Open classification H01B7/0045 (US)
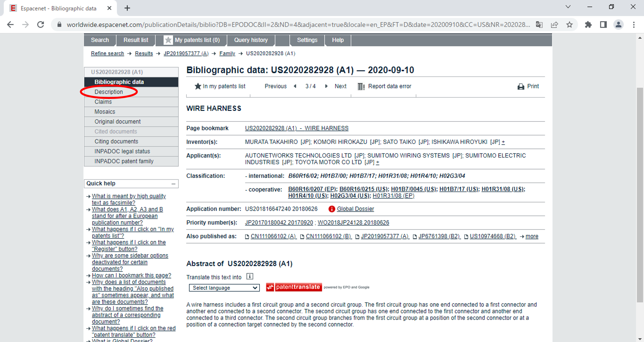644x342 pixels. click(x=414, y=189)
